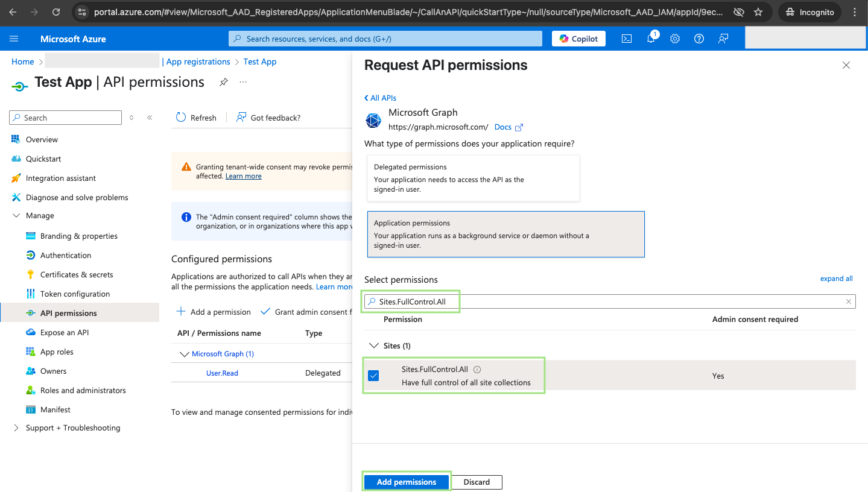Open the portal settings gear

pyautogui.click(x=675, y=39)
